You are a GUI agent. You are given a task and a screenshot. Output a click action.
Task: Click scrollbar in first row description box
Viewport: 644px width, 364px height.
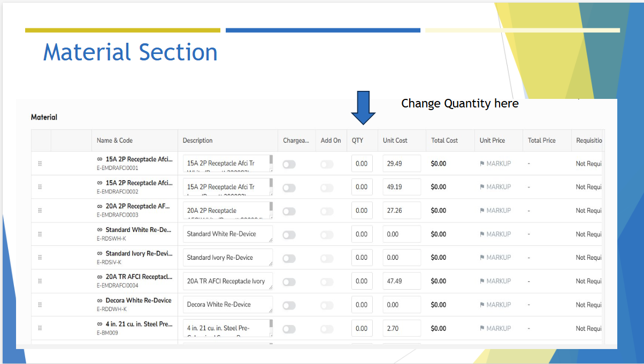271,160
